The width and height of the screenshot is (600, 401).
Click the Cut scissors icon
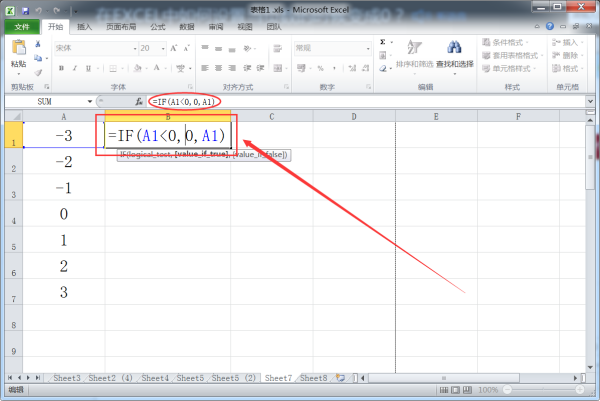(39, 46)
